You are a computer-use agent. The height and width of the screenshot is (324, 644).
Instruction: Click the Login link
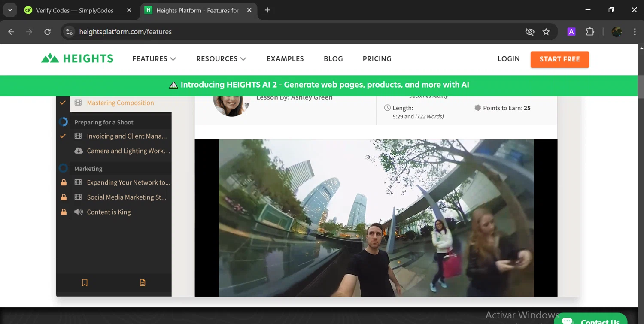click(x=508, y=59)
